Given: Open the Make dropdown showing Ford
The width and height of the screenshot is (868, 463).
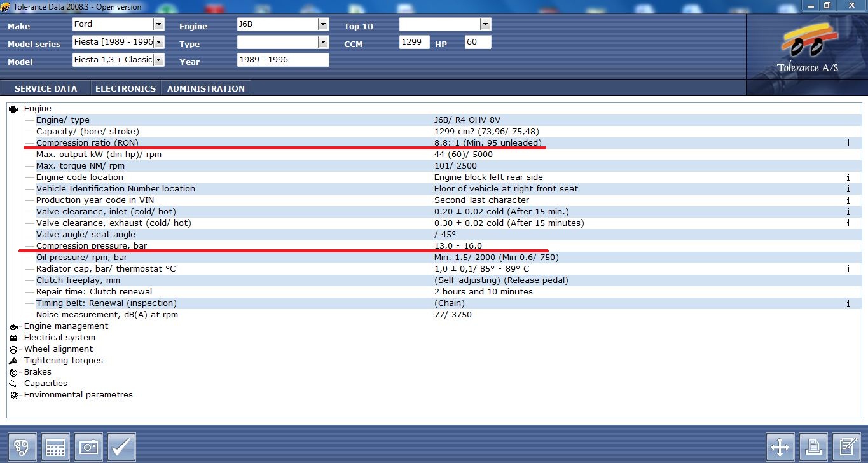Looking at the screenshot, I should pos(158,24).
